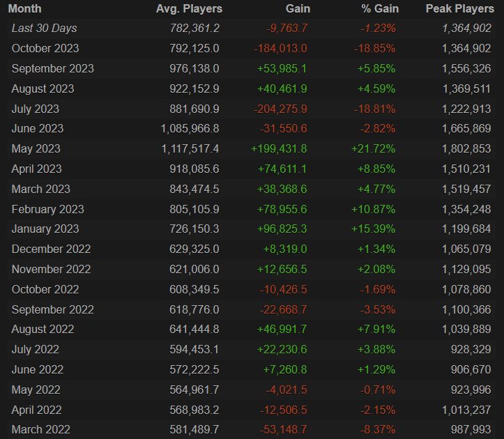Screen dimensions: 504x439
Task: Select the March 2022 month cell
Action: click(x=41, y=430)
